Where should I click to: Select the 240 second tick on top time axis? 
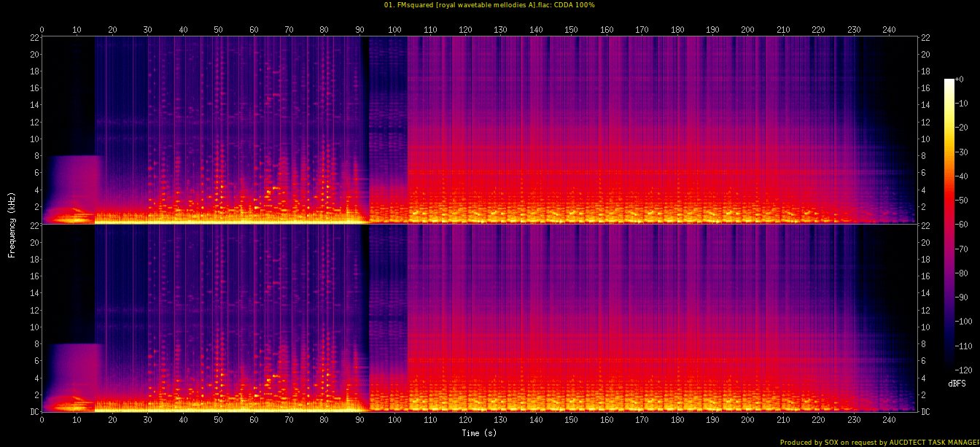[889, 29]
